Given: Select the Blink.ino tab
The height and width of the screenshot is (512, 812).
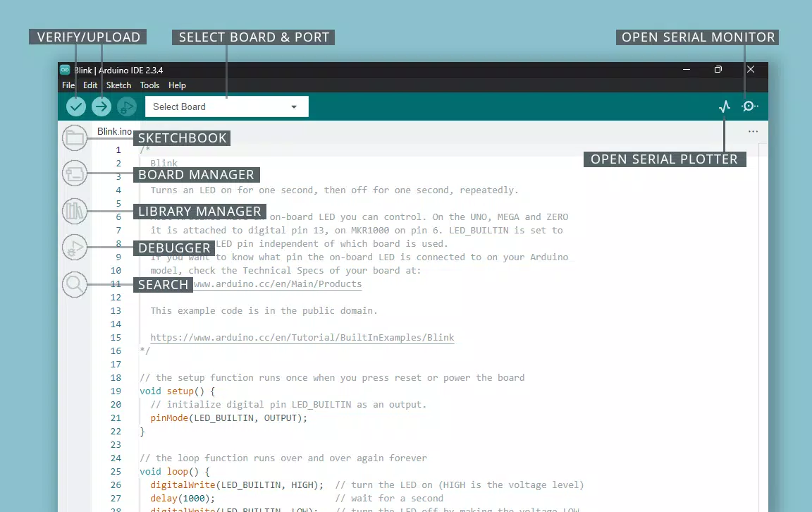Looking at the screenshot, I should (x=114, y=132).
